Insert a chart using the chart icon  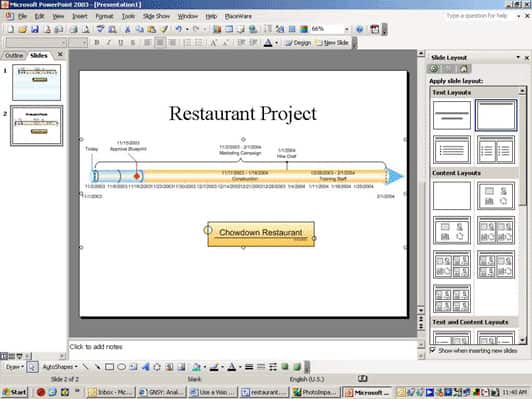tap(217, 29)
